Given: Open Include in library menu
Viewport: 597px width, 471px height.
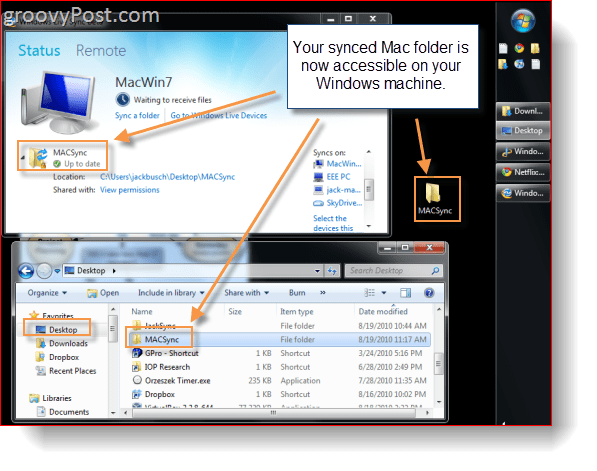Looking at the screenshot, I should click(171, 293).
